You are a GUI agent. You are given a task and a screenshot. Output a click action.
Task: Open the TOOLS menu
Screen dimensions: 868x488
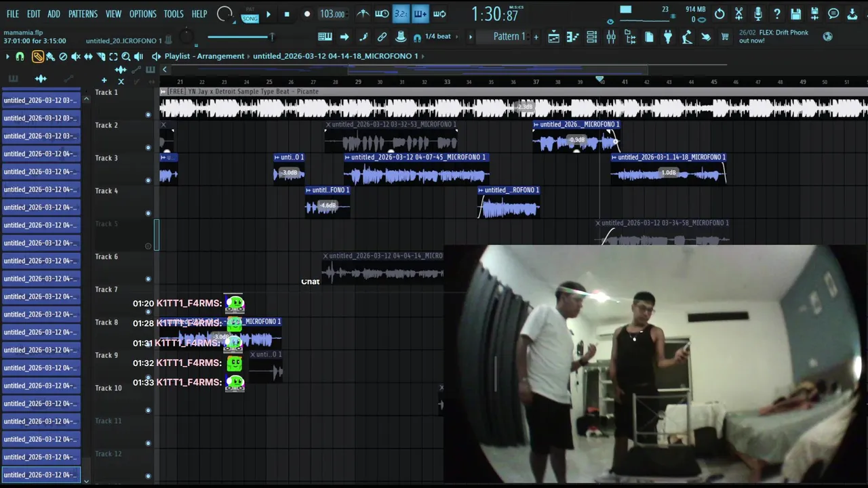(174, 14)
